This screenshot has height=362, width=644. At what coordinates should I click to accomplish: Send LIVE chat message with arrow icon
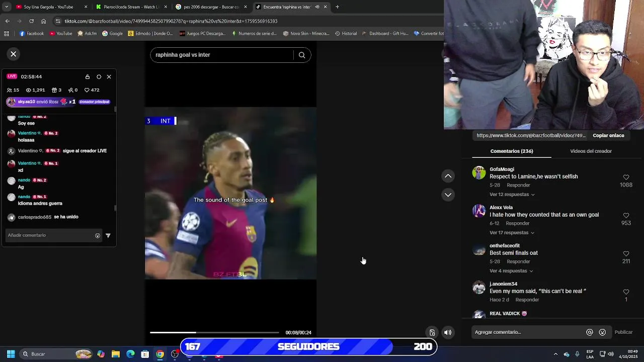click(108, 235)
